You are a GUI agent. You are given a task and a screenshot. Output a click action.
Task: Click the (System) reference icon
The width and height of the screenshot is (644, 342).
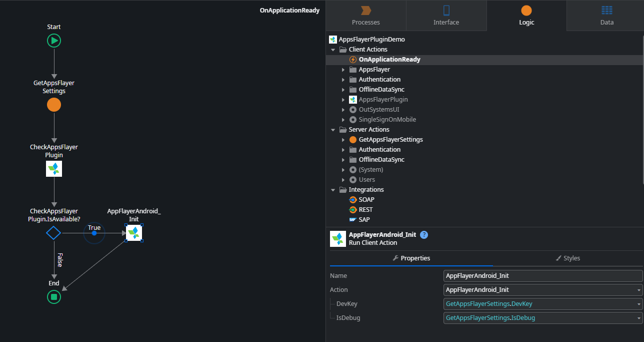[353, 170]
